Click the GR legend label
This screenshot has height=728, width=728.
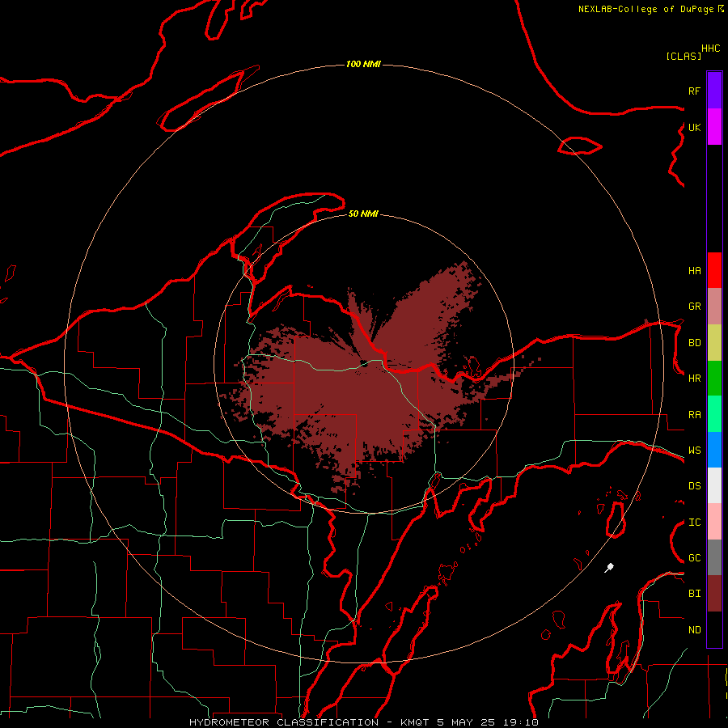[694, 307]
